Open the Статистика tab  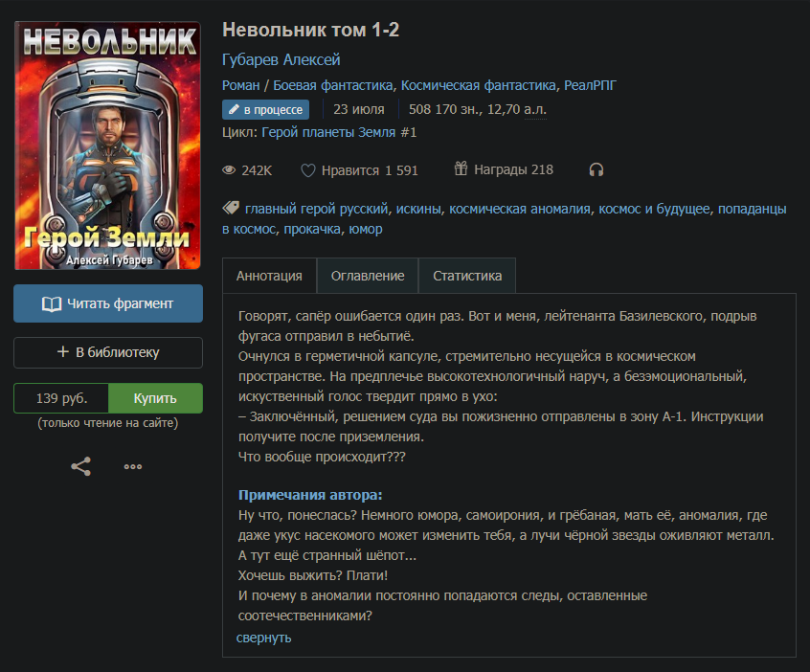[x=467, y=276]
